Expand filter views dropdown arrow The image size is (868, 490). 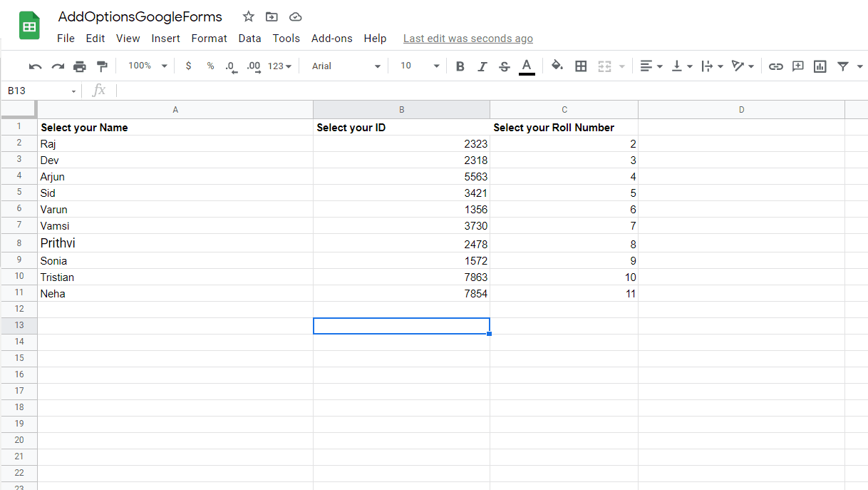click(x=859, y=66)
